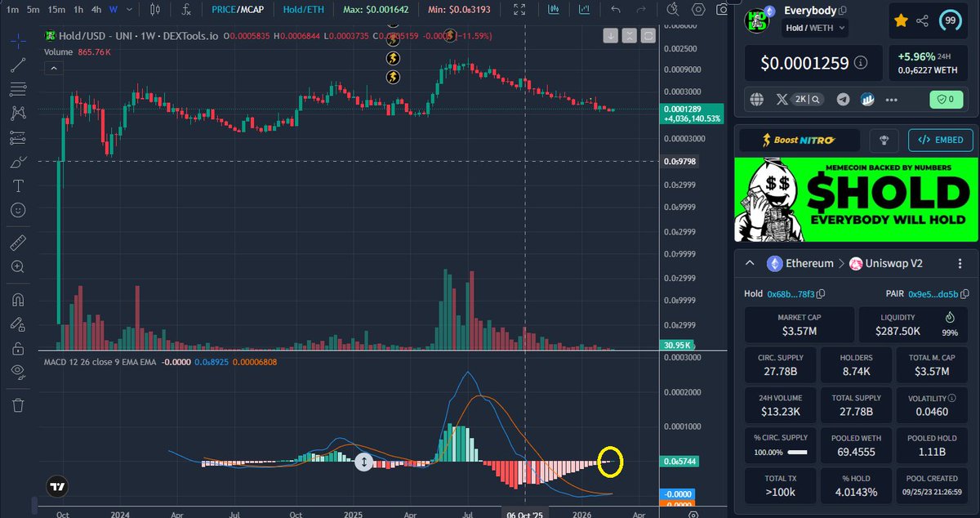The width and height of the screenshot is (980, 518).
Task: Toggle lock all drawing tools
Action: tap(18, 348)
